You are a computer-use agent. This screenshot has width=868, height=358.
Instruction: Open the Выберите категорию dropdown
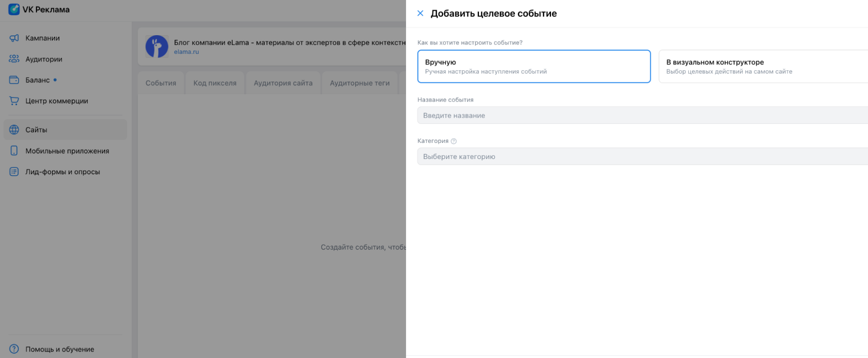(x=642, y=156)
